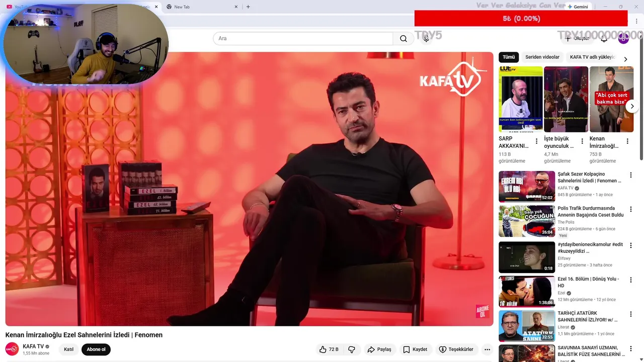644x362 pixels.
Task: Open options for Polis Trafik Durdurmasında video
Action: (x=631, y=209)
